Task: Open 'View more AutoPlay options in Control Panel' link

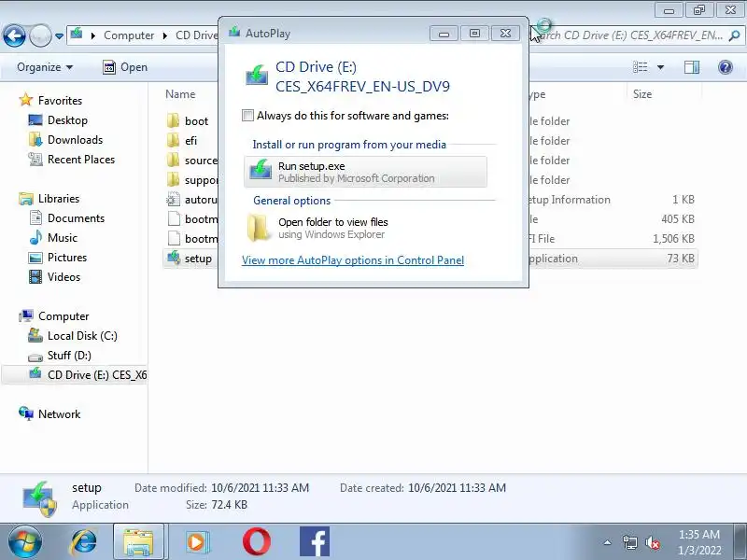Action: coord(353,260)
